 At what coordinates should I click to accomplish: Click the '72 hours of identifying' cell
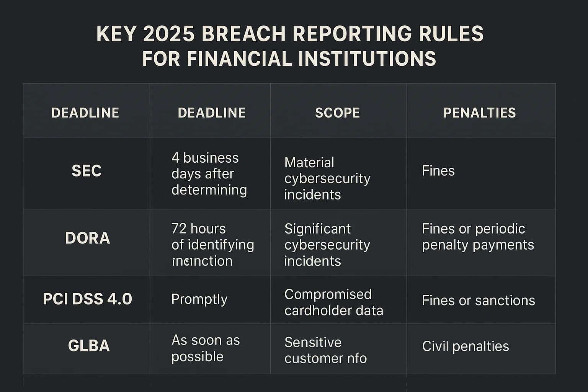[212, 245]
